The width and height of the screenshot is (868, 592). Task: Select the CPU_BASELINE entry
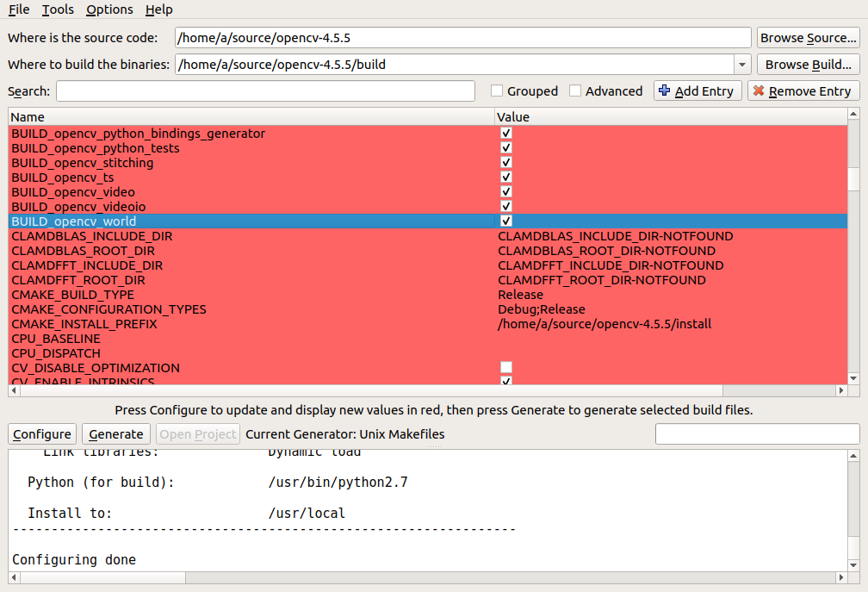[56, 339]
